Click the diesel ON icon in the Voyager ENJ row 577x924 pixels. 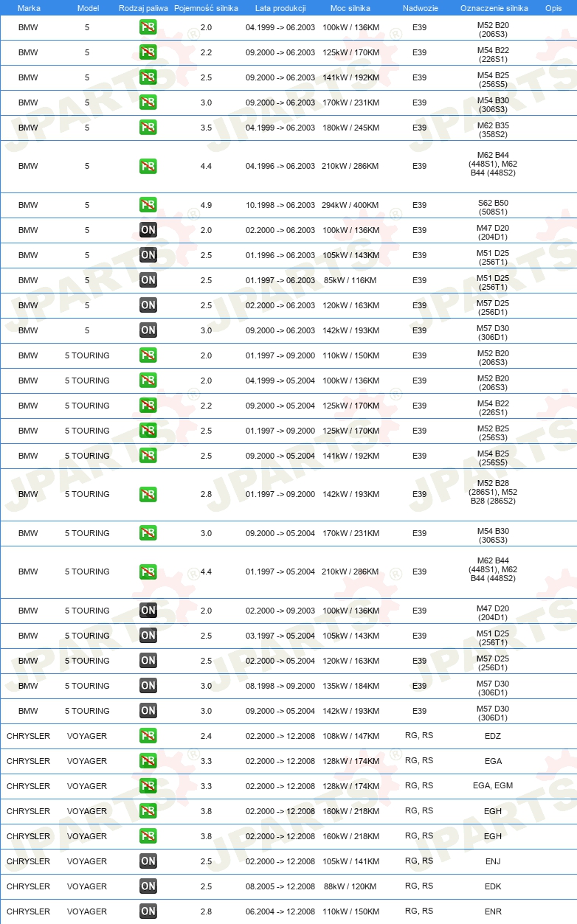click(148, 861)
